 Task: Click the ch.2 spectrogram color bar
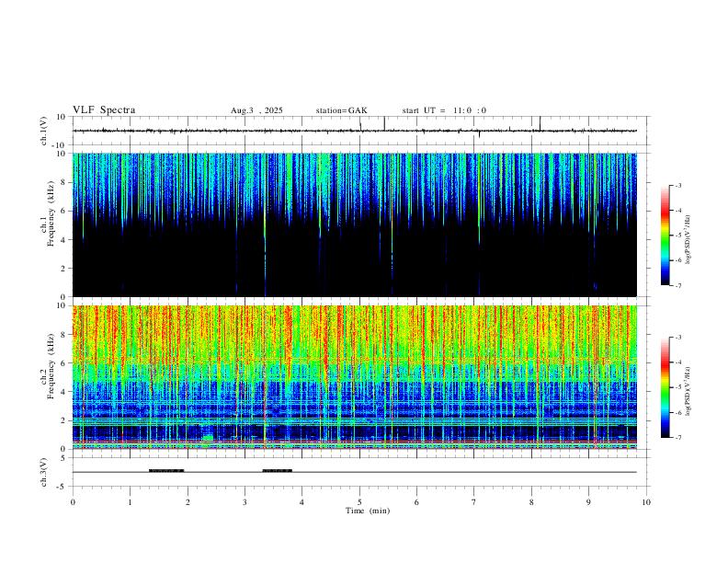click(665, 387)
